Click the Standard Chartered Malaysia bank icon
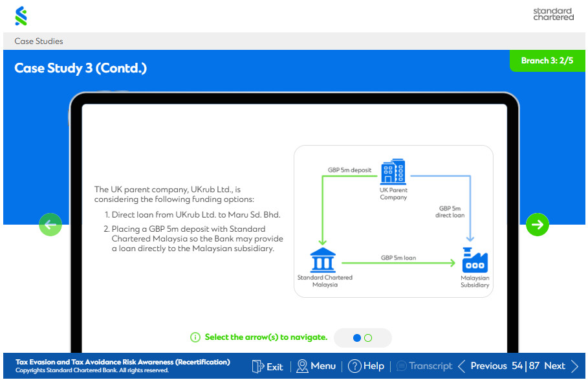This screenshot has height=380, width=588. [323, 260]
